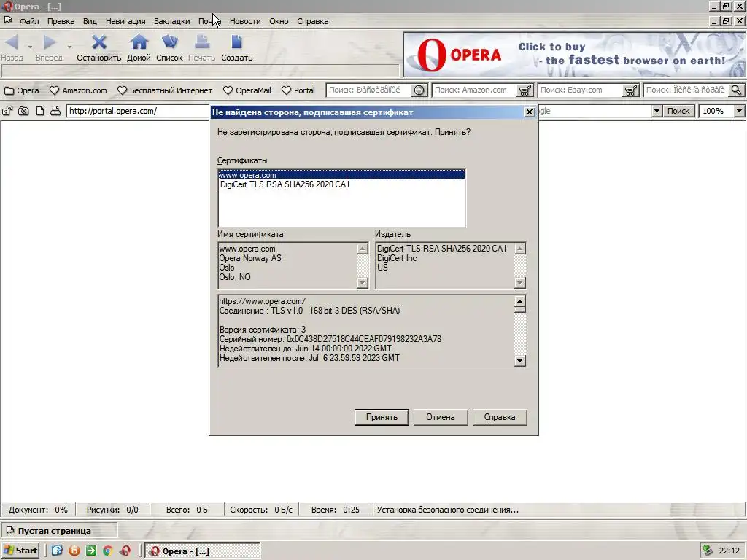747x560 pixels.
Task: Click the Opera Norway AS certificate text
Action: 250,258
